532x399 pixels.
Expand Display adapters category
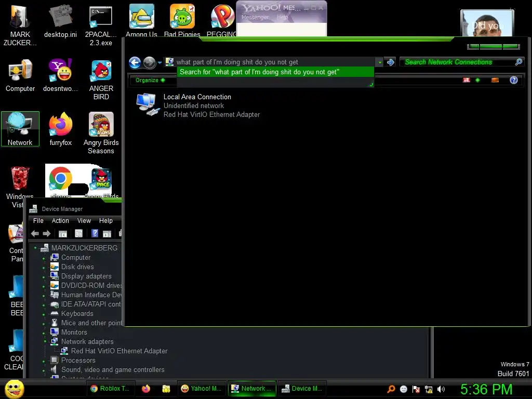44,277
